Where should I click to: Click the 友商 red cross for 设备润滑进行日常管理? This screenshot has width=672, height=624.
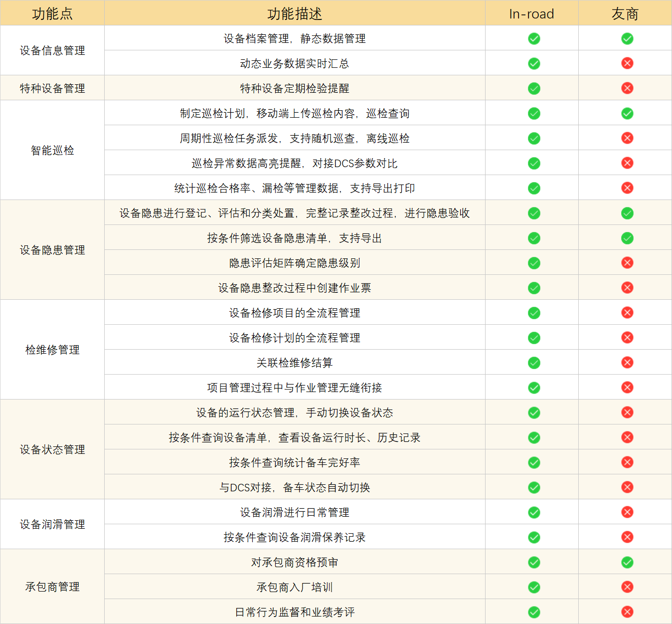pyautogui.click(x=627, y=512)
